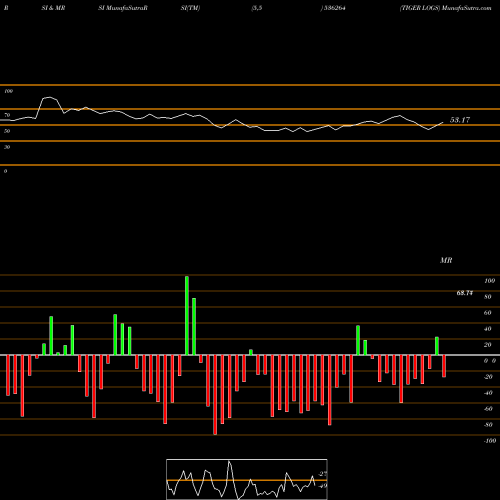Click the RSI axis label 70

click(x=7, y=115)
